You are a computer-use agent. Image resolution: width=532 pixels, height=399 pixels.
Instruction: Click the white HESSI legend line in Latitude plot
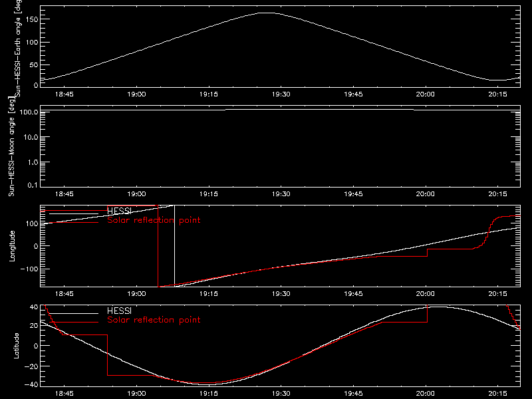point(74,313)
